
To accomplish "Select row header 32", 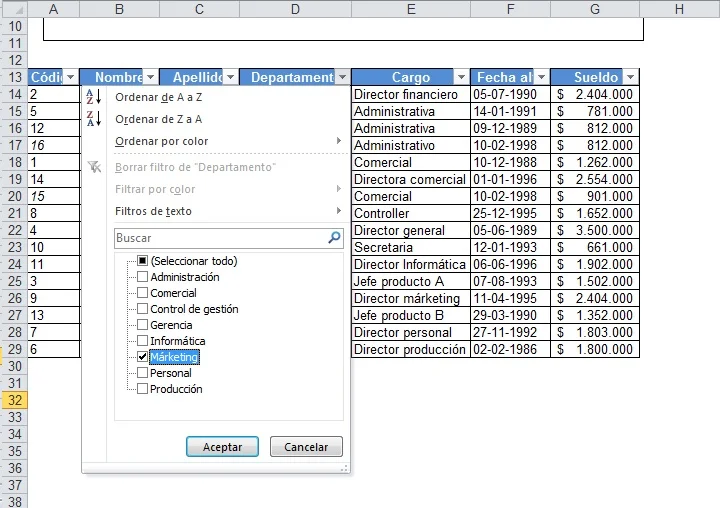I will (15, 400).
